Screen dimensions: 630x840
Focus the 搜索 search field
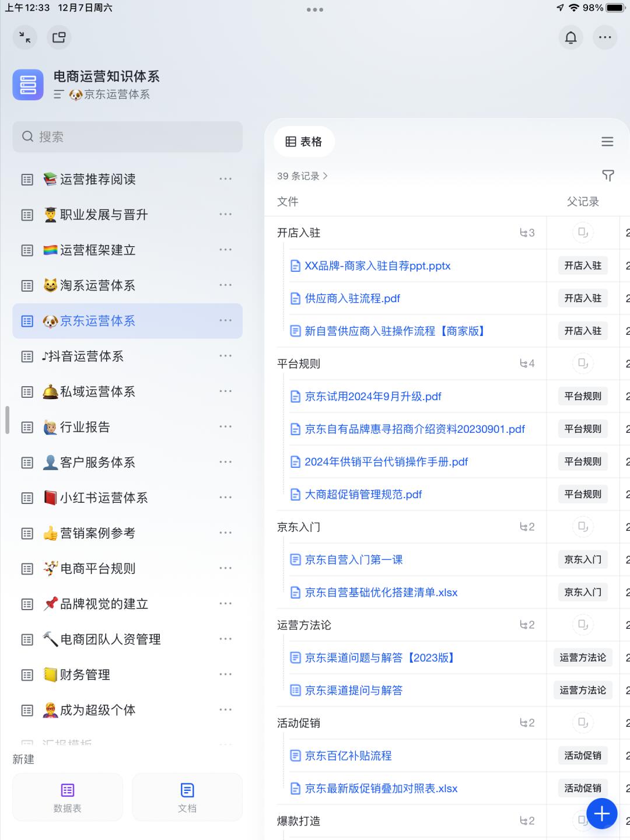point(127,136)
